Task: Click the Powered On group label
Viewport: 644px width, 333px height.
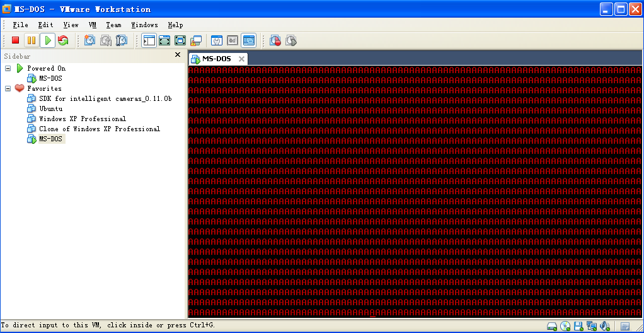Action: point(47,68)
